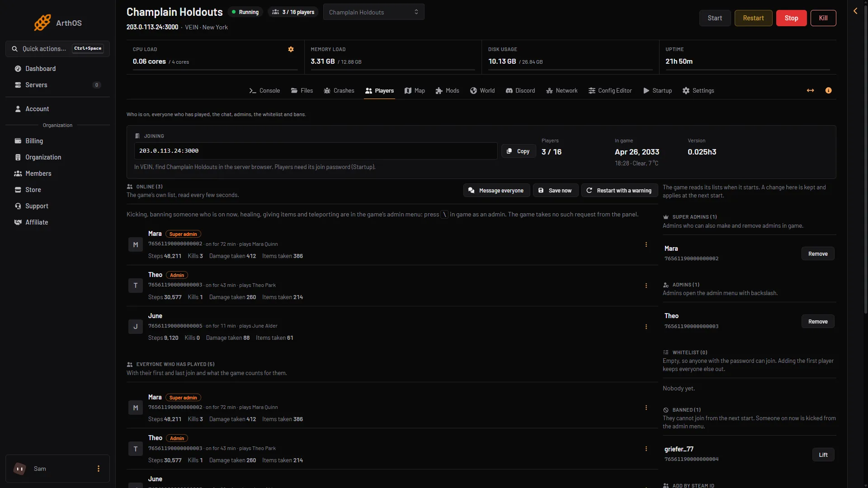
Task: Open options for Mara in everyone played list
Action: point(646,408)
